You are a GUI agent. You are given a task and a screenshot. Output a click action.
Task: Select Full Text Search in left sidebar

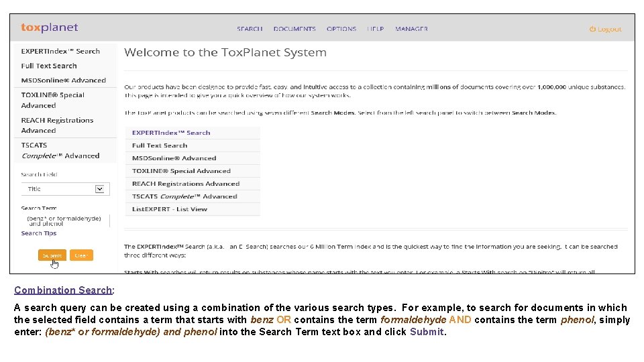(x=49, y=66)
